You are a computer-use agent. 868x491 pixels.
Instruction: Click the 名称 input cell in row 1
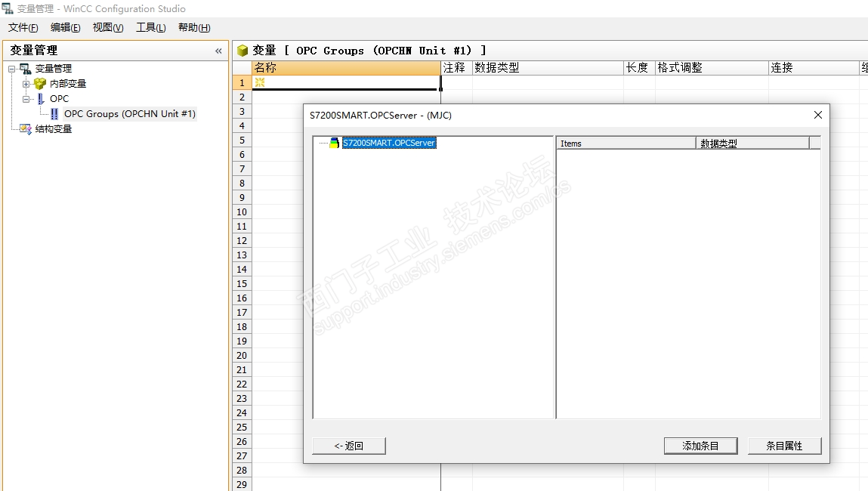[x=346, y=82]
